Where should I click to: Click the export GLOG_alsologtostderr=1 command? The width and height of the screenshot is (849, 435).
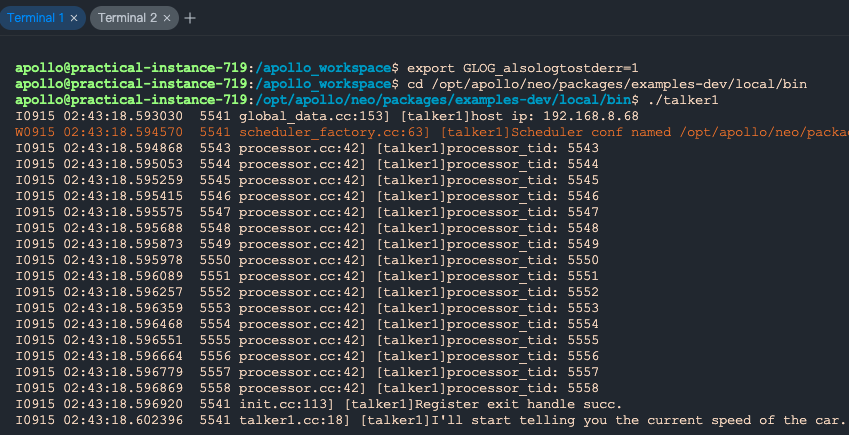(x=522, y=67)
